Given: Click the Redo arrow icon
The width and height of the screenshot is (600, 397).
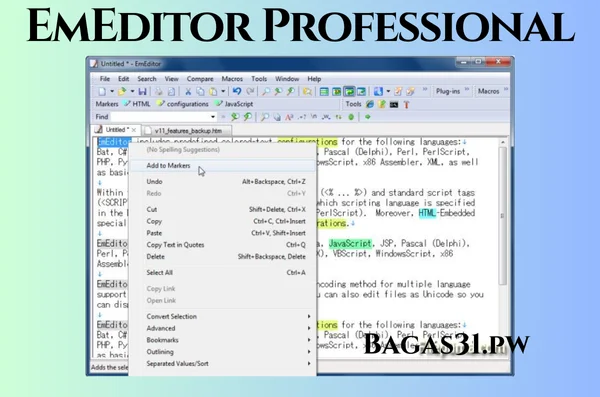Looking at the screenshot, I should coord(250,91).
